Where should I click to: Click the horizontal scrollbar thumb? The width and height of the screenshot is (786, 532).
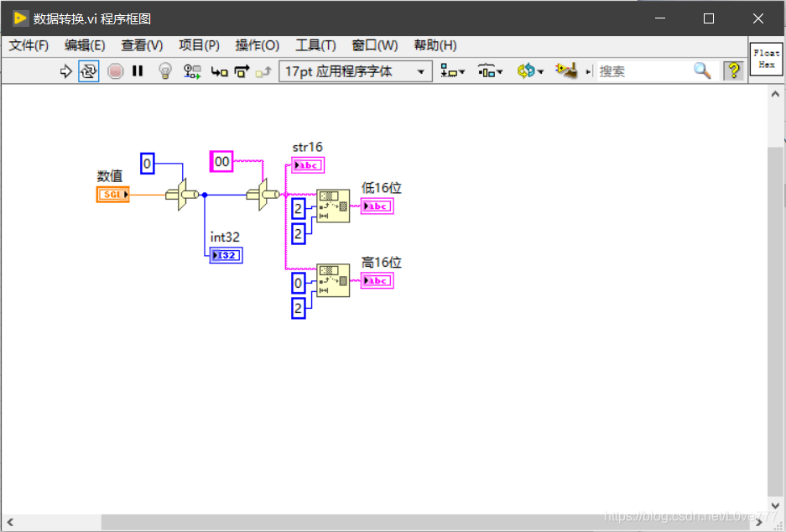(x=425, y=522)
